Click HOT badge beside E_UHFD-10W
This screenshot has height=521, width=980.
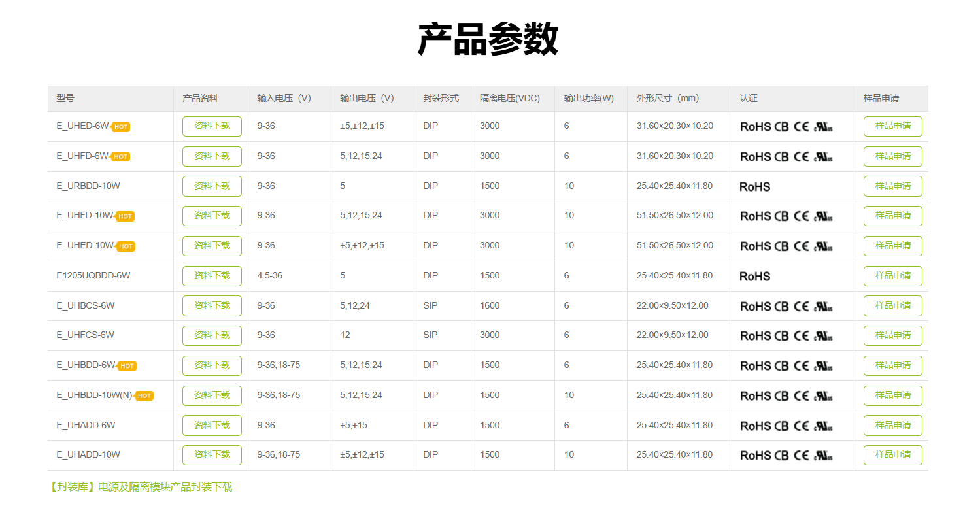click(125, 216)
